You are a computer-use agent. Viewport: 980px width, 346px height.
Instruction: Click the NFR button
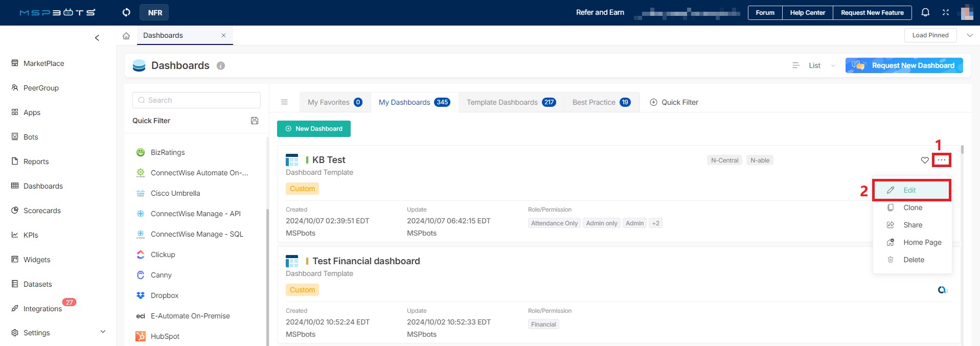(x=154, y=12)
